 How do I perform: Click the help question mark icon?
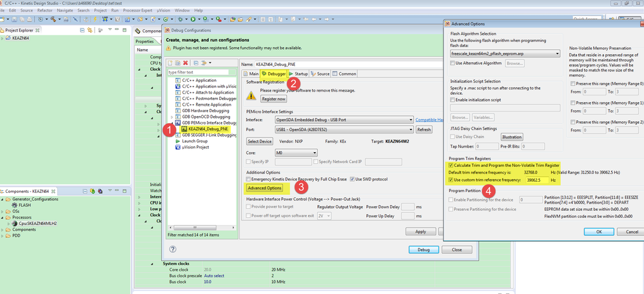(x=173, y=250)
